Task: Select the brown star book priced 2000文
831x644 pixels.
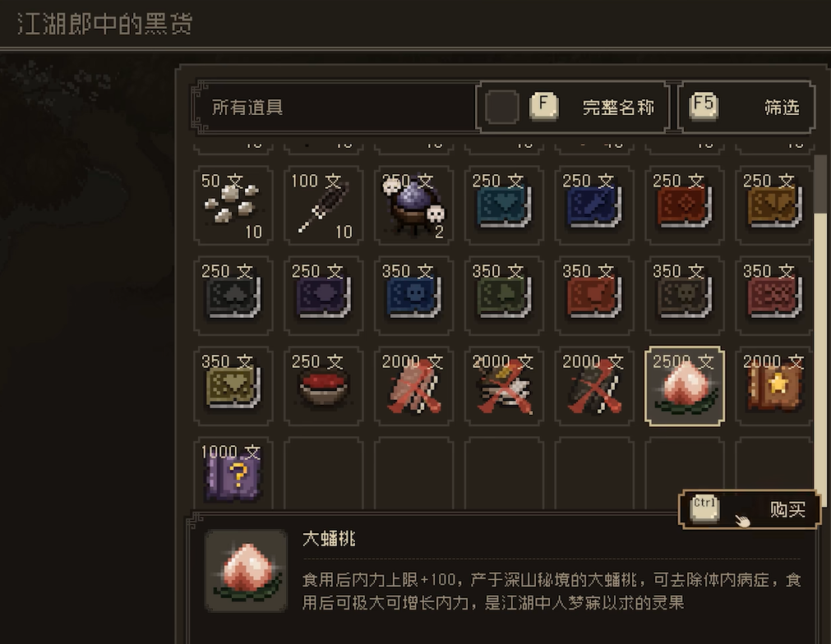Action: point(774,386)
